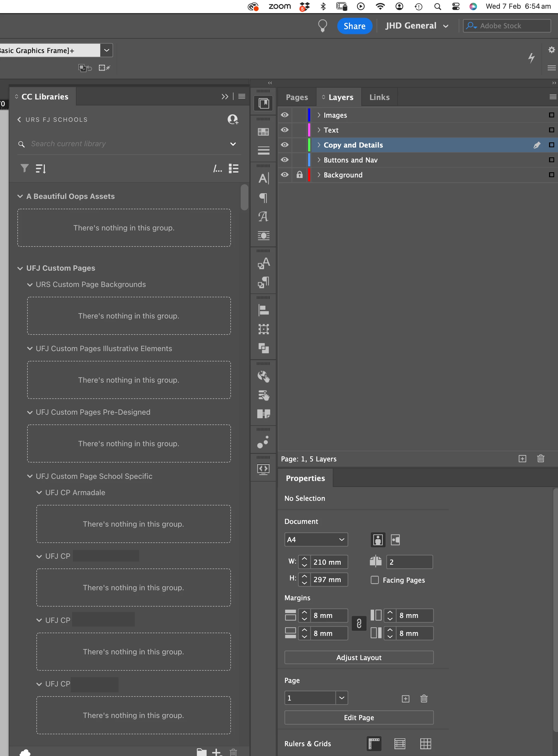The height and width of the screenshot is (756, 558).
Task: Unlock the Background layer
Action: [x=300, y=174]
